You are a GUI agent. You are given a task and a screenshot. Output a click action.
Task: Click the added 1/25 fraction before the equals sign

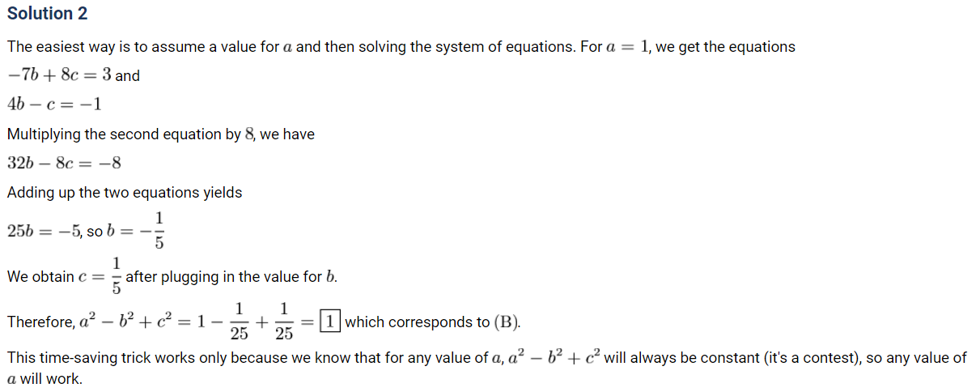coord(284,322)
